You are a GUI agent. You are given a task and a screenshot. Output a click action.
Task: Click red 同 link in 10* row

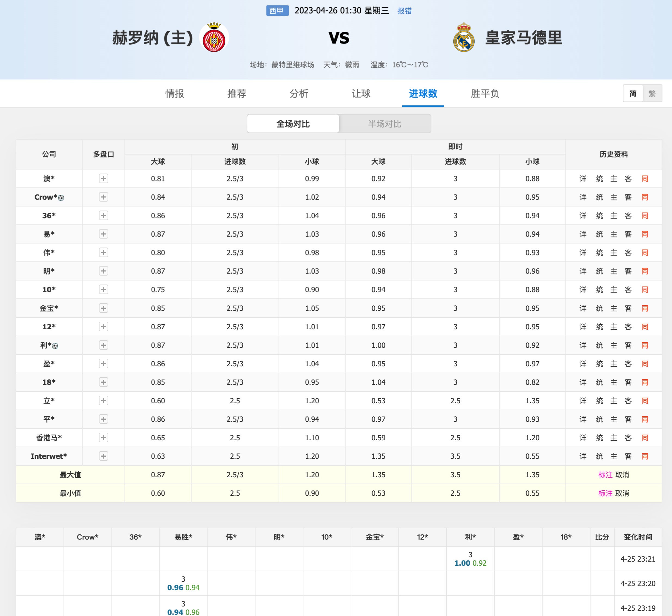click(645, 290)
